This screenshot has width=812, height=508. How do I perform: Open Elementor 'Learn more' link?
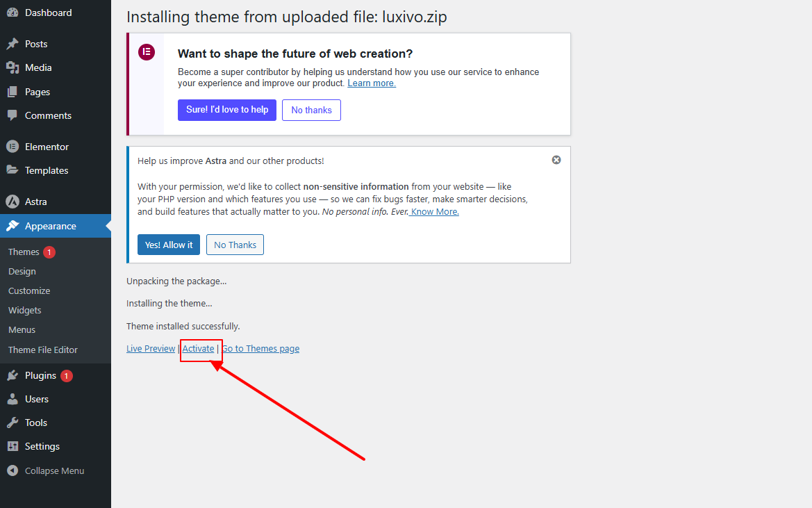point(372,83)
